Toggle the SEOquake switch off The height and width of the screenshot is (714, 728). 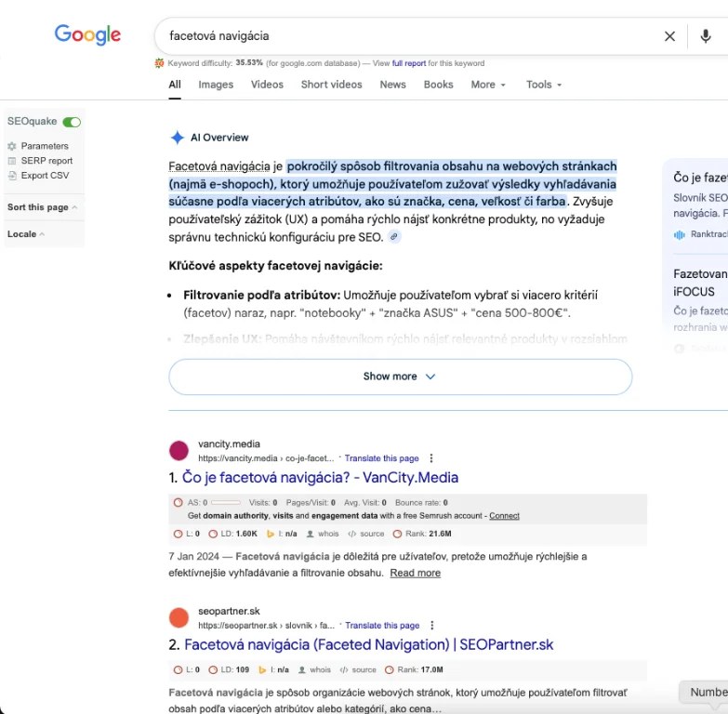72,122
